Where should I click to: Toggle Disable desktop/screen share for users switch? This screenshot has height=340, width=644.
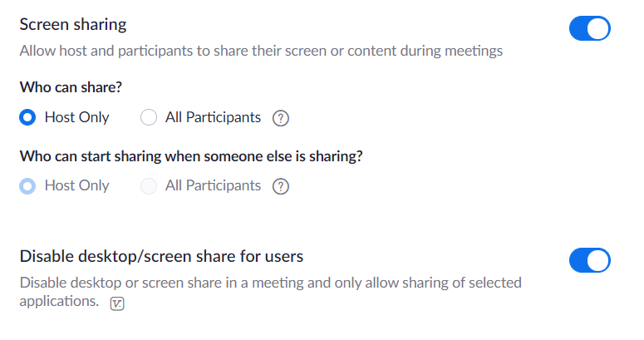pyautogui.click(x=590, y=260)
